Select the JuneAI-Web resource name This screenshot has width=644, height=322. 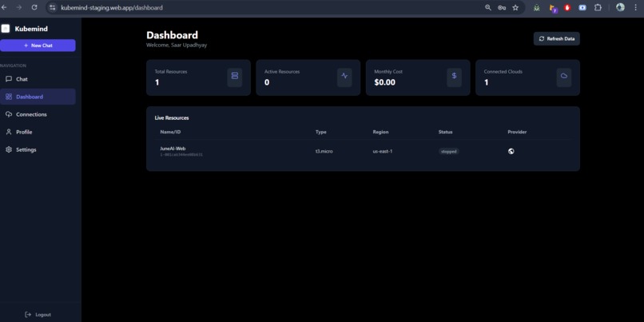pyautogui.click(x=173, y=149)
